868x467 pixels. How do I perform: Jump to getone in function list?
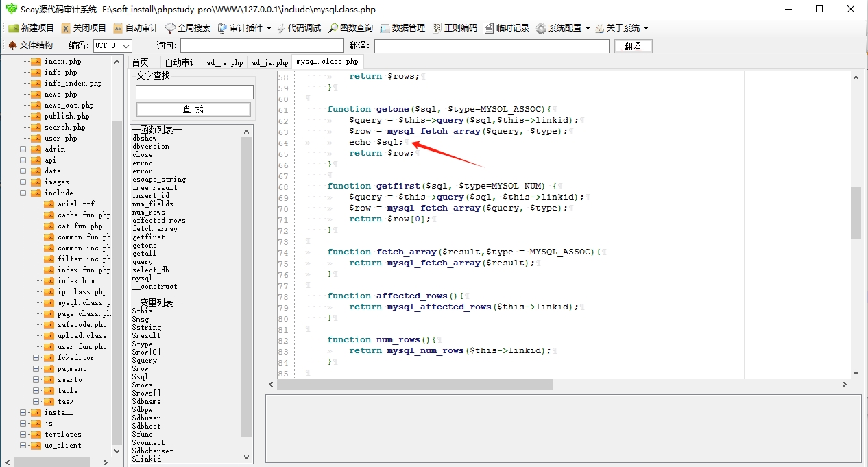tap(145, 245)
